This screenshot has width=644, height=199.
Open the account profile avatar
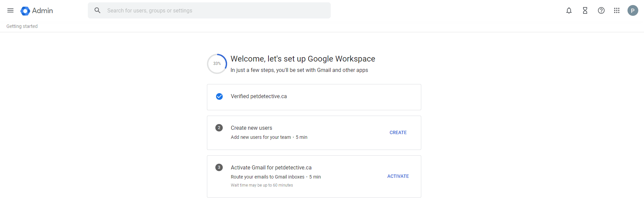[633, 10]
